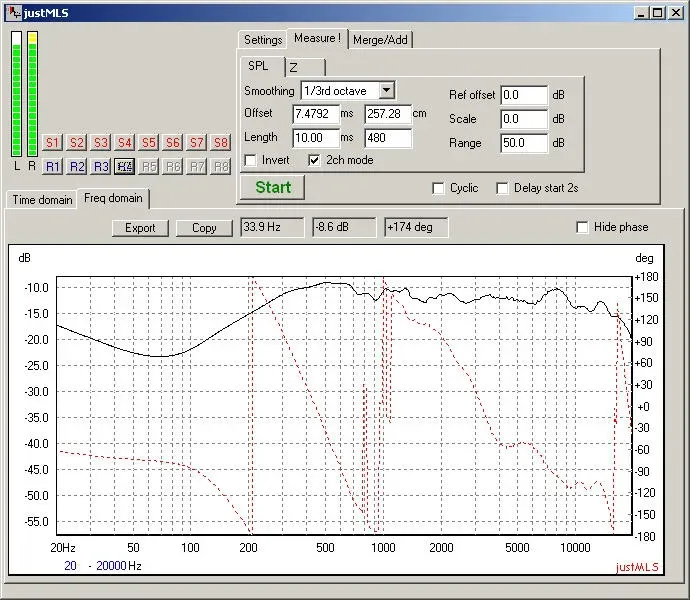Click the 33.9 Hz readout box
Screen dimensions: 690x600
click(272, 227)
